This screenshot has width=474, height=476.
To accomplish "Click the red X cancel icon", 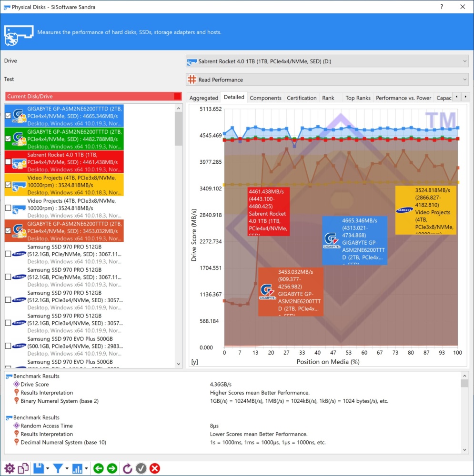I will [x=155, y=468].
